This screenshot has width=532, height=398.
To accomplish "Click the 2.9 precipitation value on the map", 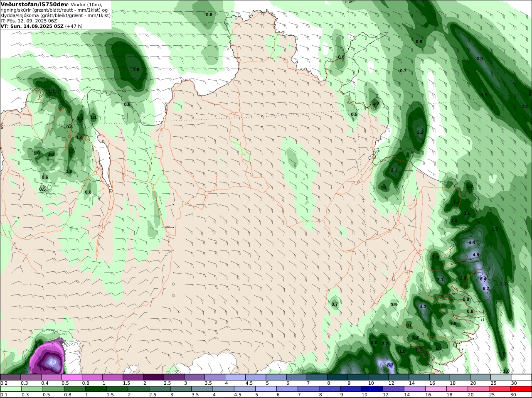I will coord(479,59).
